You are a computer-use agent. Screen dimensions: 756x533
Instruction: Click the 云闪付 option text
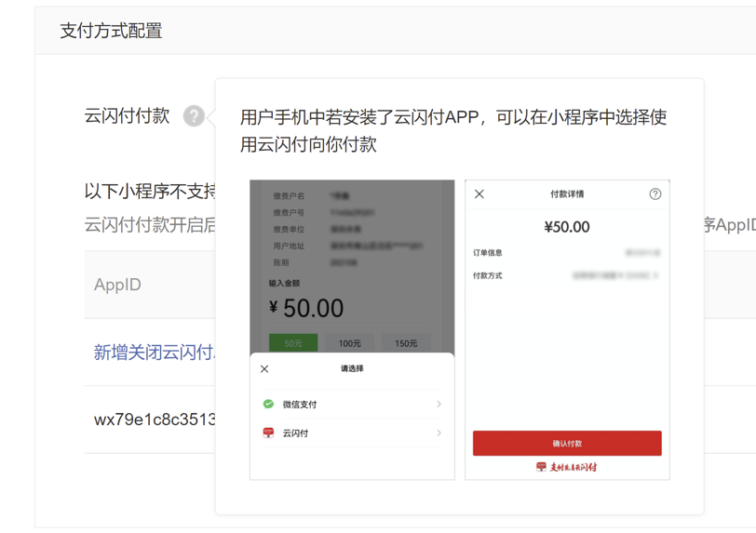pos(295,433)
